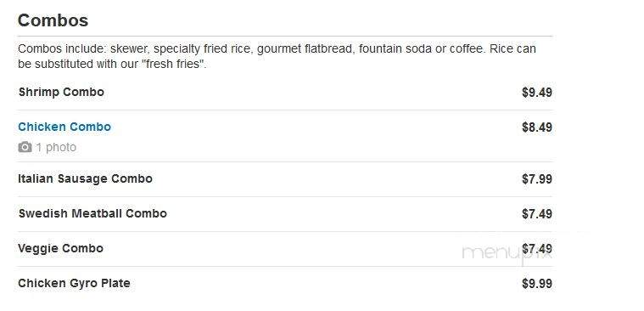Click the $8.49 Chicken Combo price
Screen dimensions: 644x311
[x=537, y=127]
